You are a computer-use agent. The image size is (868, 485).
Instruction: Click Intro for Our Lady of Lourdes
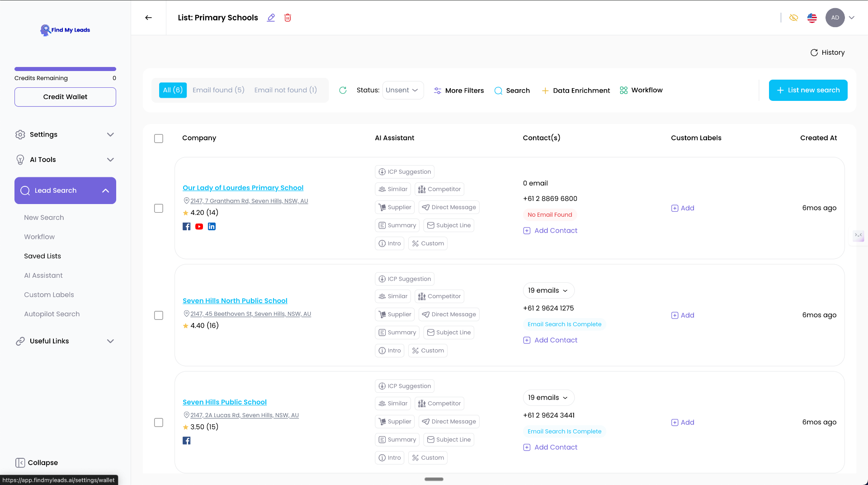pyautogui.click(x=390, y=243)
